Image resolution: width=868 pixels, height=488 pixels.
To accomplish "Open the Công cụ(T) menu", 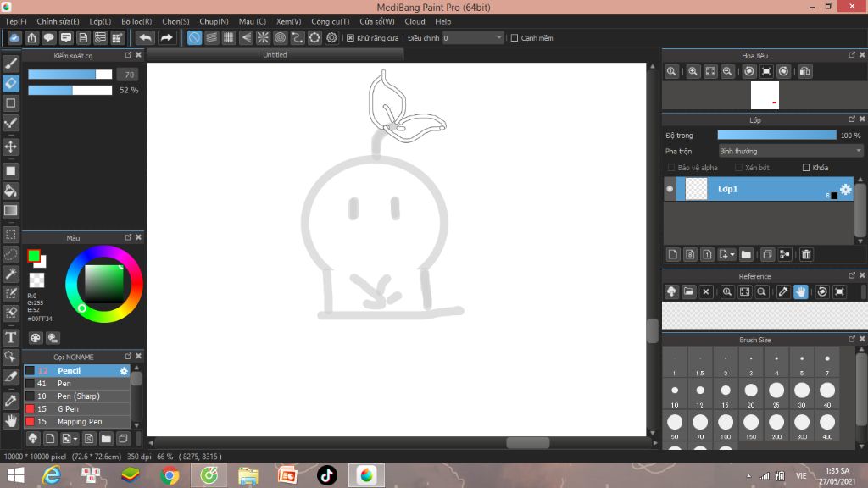I will point(331,21).
